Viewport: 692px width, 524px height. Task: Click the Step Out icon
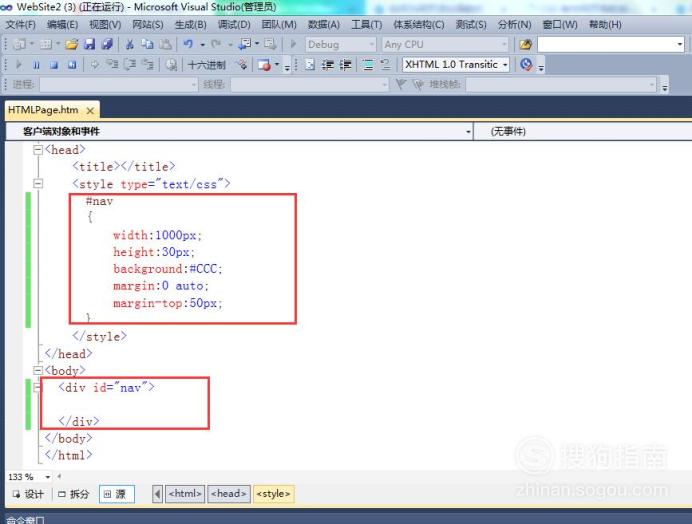[x=148, y=65]
